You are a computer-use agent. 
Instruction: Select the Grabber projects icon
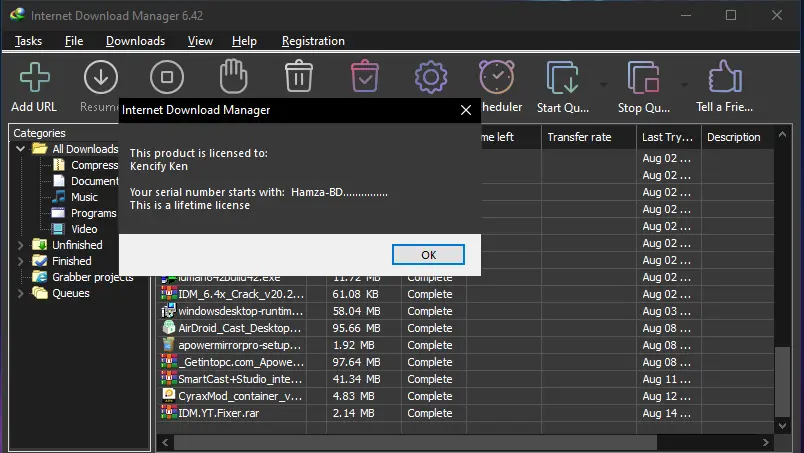tap(39, 277)
